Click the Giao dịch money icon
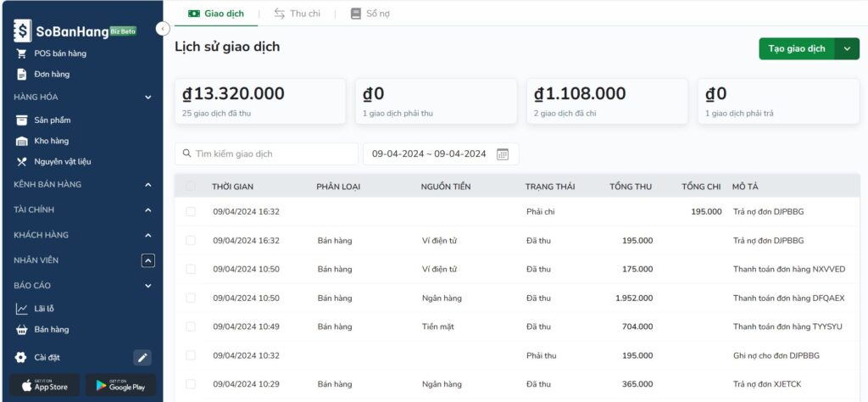The height and width of the screenshot is (402, 868). coord(194,14)
